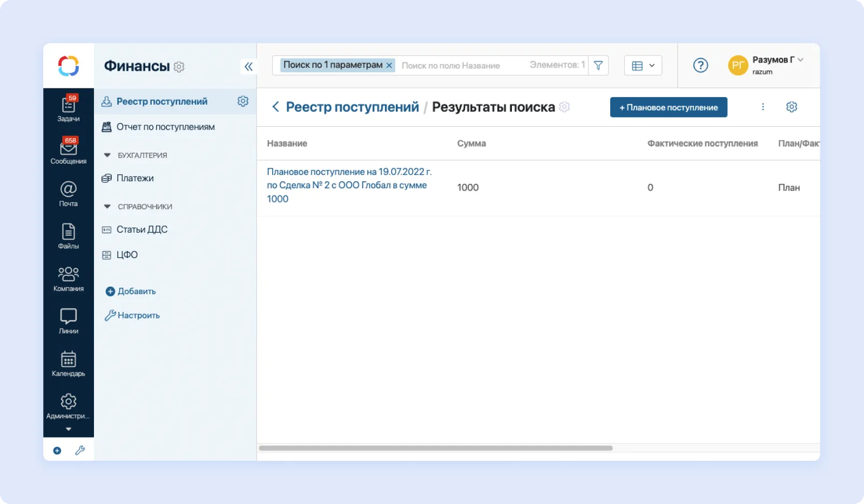The image size is (864, 504).
Task: Open the table view mode dropdown
Action: pyautogui.click(x=643, y=65)
